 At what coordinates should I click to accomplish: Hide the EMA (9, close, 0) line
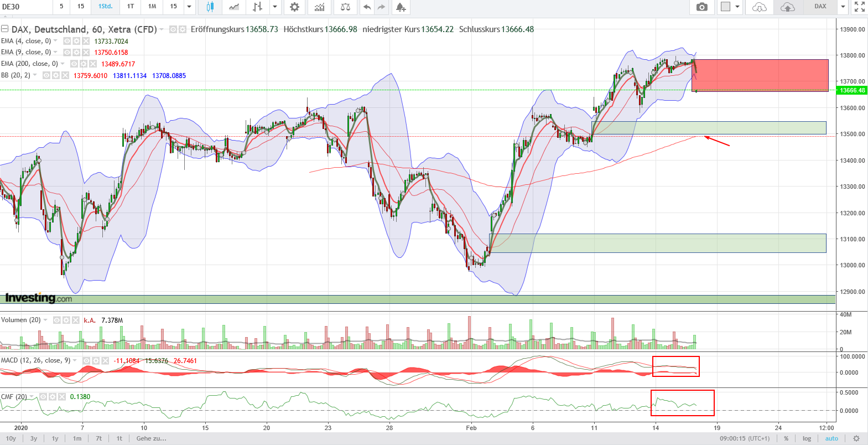coord(67,52)
